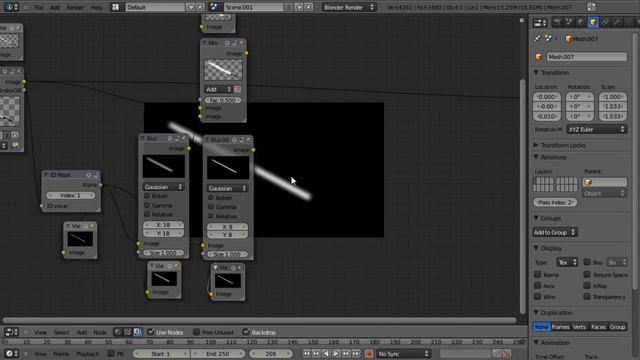The height and width of the screenshot is (360, 640).
Task: Toggle the Free Unused checkbox
Action: click(196, 332)
